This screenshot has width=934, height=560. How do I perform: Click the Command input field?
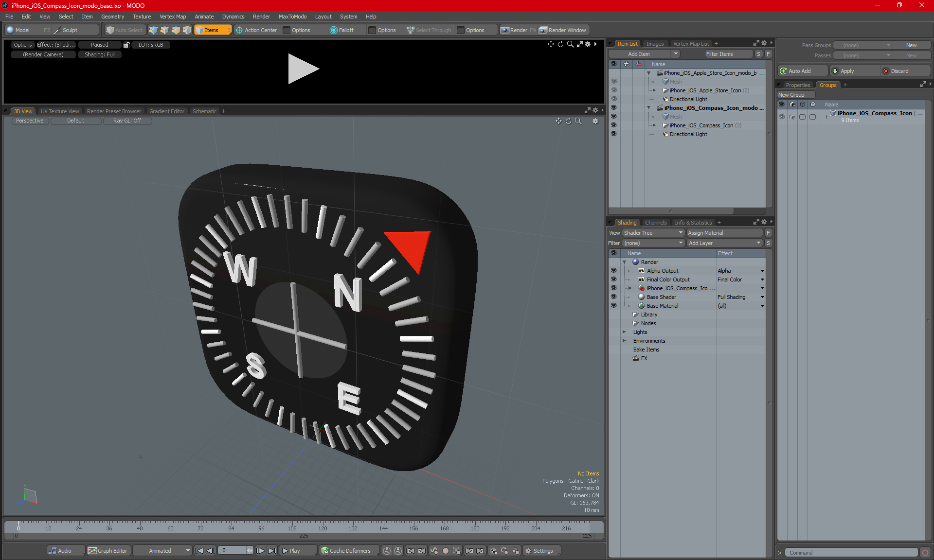(851, 553)
